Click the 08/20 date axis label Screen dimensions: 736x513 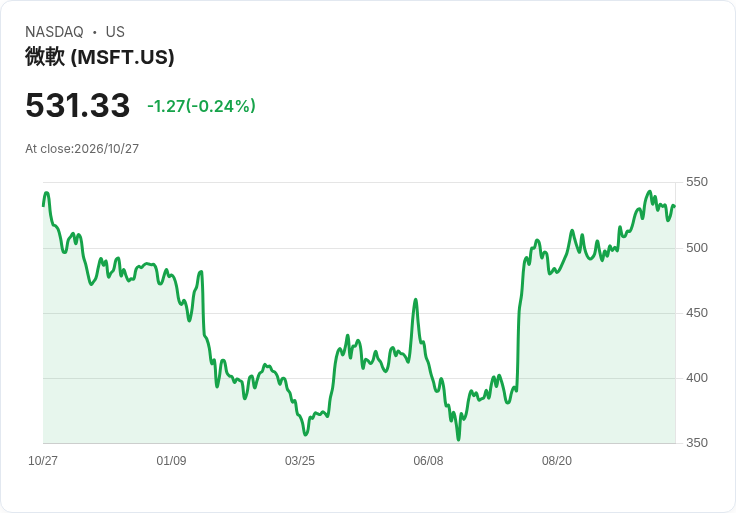click(557, 461)
